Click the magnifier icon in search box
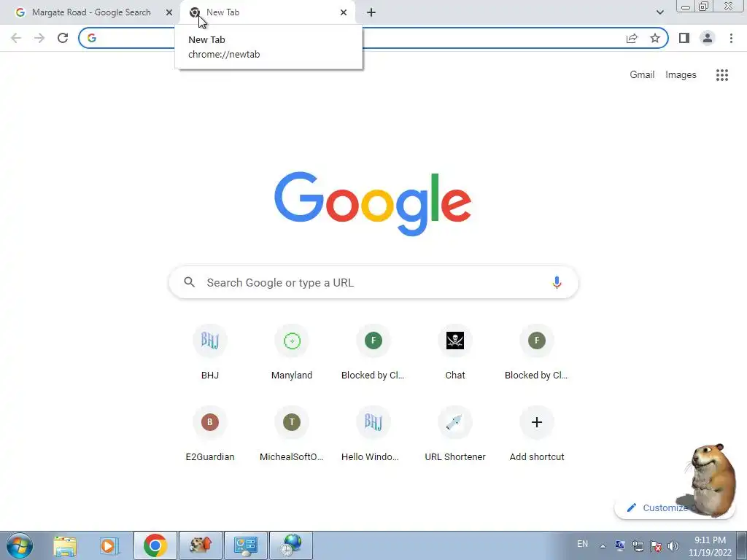 click(189, 282)
